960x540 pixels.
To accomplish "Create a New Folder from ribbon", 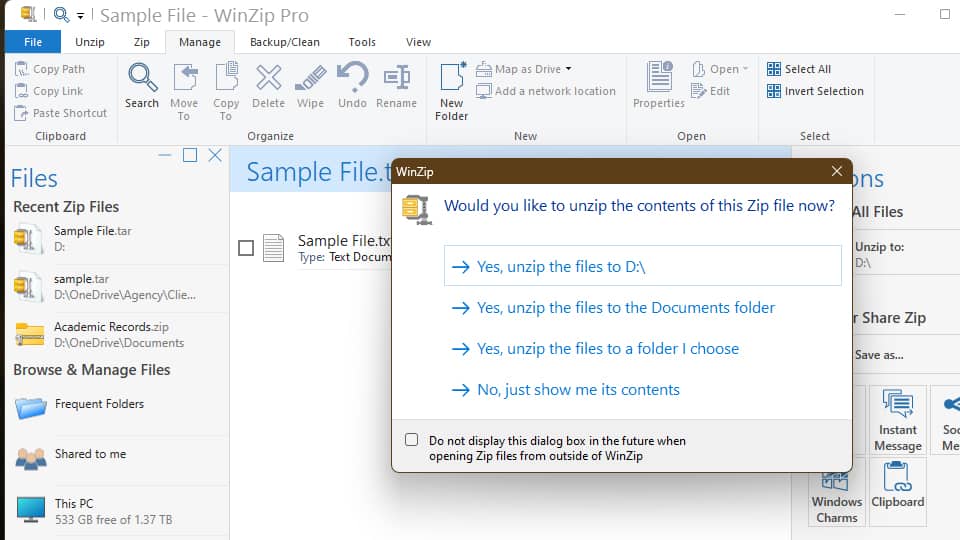I will click(452, 91).
